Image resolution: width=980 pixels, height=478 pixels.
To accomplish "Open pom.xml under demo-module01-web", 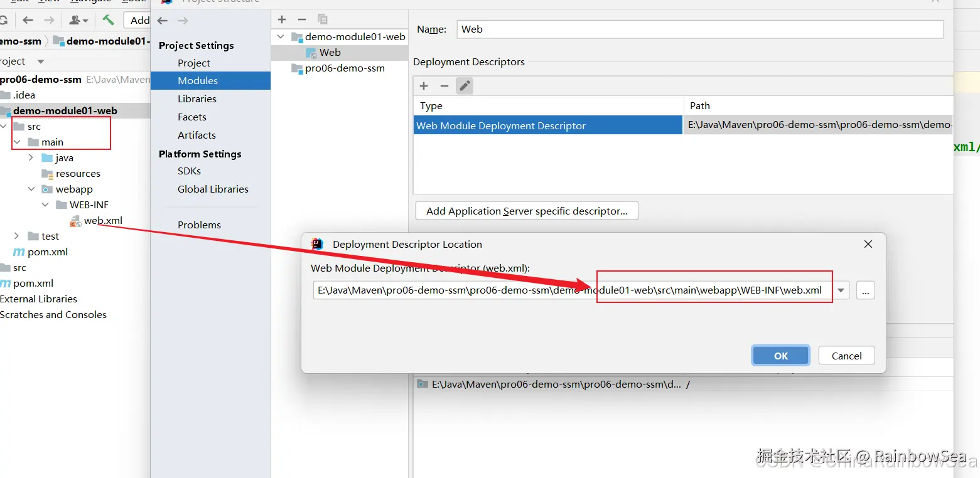I will click(x=40, y=252).
